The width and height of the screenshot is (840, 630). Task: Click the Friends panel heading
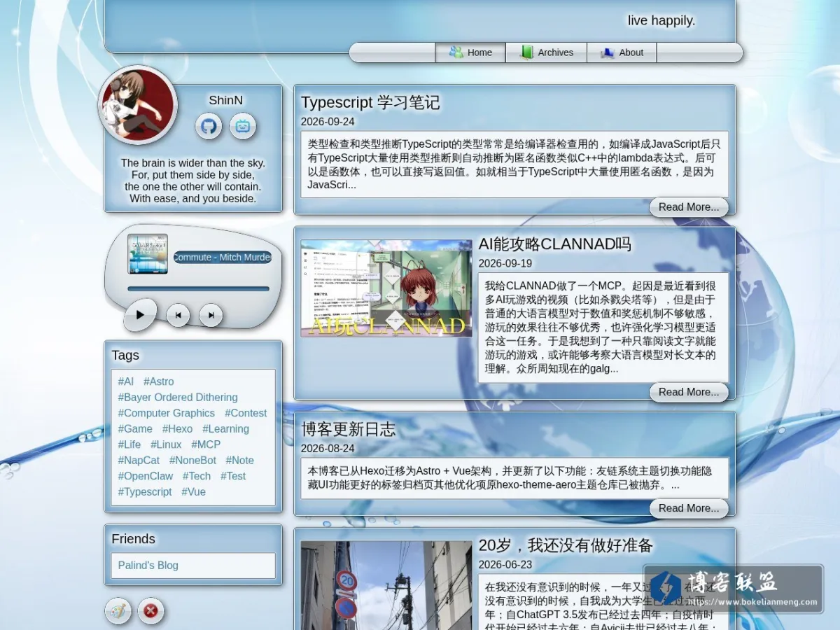[134, 539]
